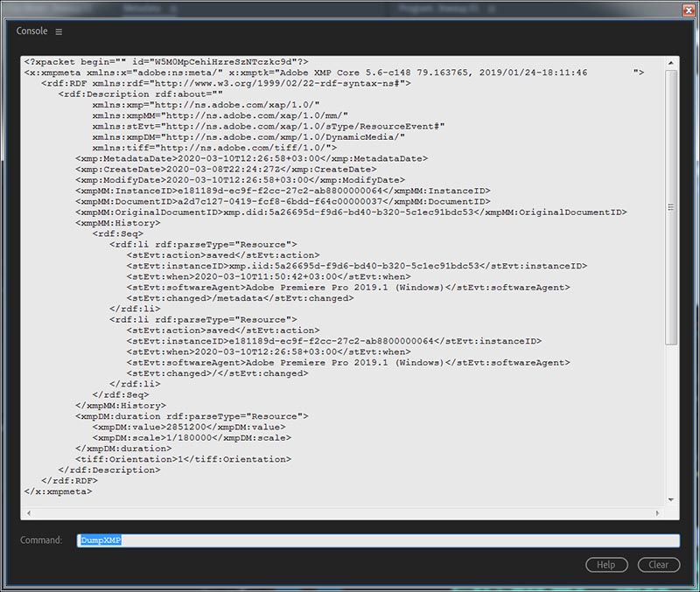700x592 pixels.
Task: Click the Command input field containing DumpXMP
Action: pyautogui.click(x=378, y=540)
